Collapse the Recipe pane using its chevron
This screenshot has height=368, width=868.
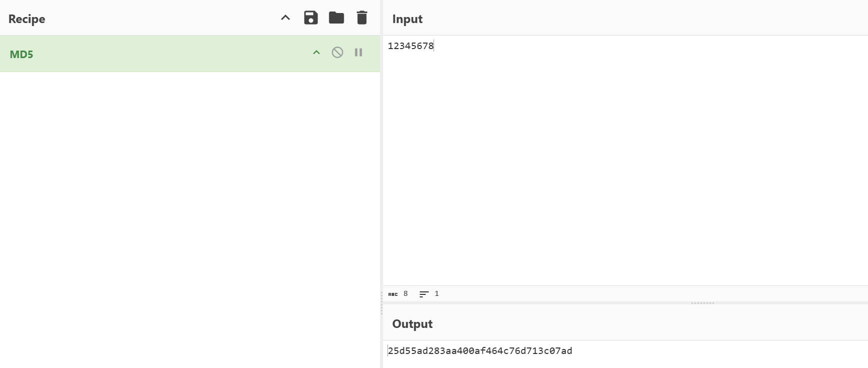pyautogui.click(x=285, y=18)
